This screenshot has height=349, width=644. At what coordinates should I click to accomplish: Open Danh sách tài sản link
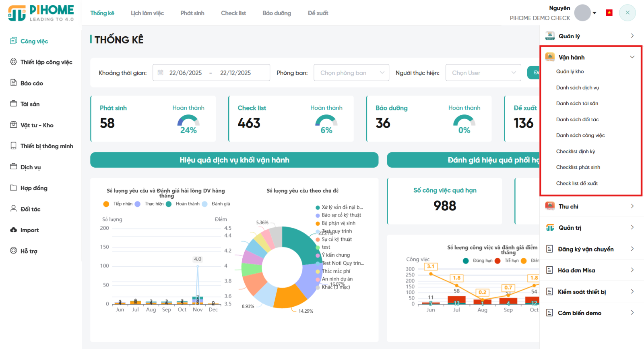point(577,104)
